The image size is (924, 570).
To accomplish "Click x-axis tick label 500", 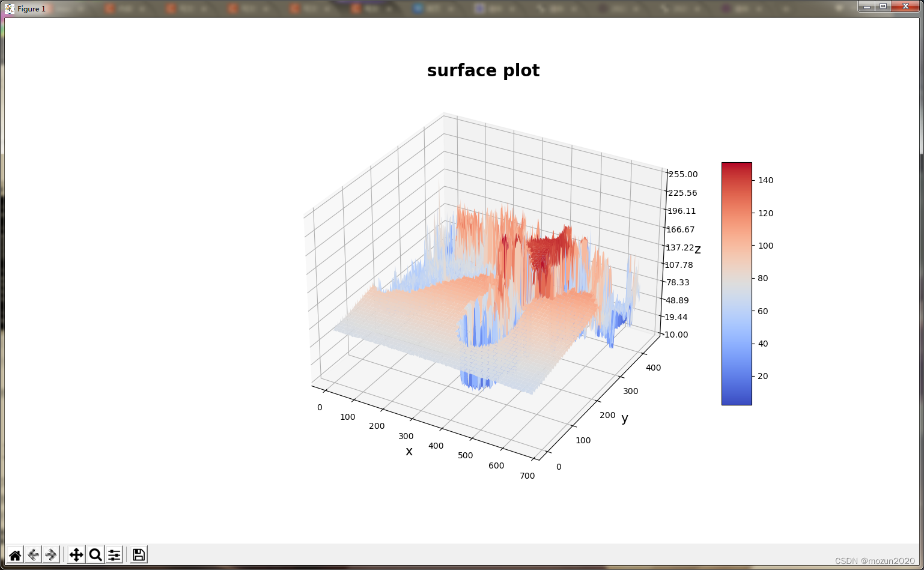I will click(466, 455).
